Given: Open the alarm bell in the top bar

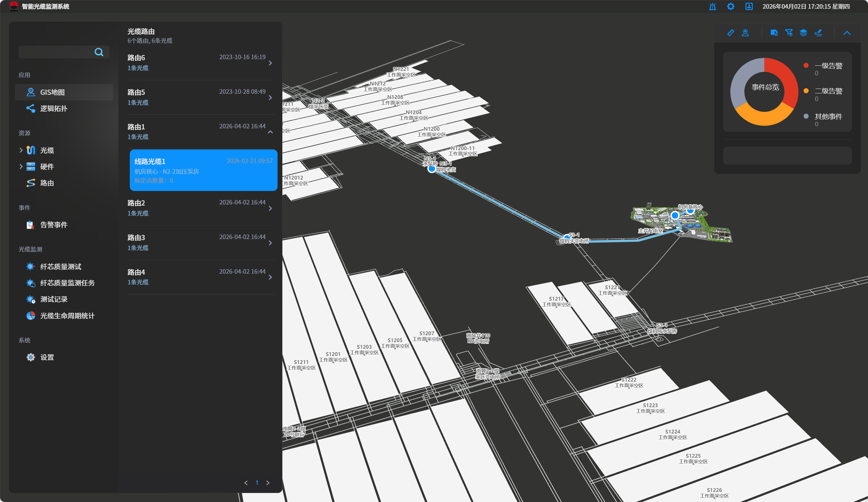Looking at the screenshot, I should tap(712, 7).
